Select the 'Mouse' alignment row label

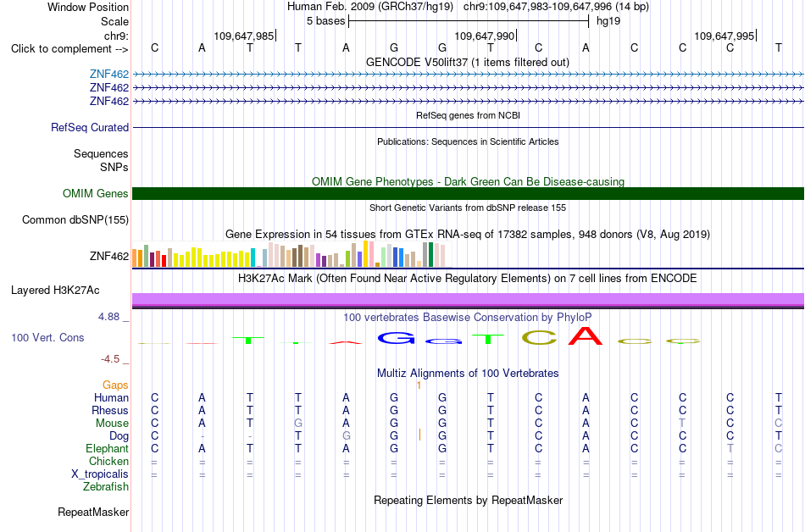coord(112,424)
